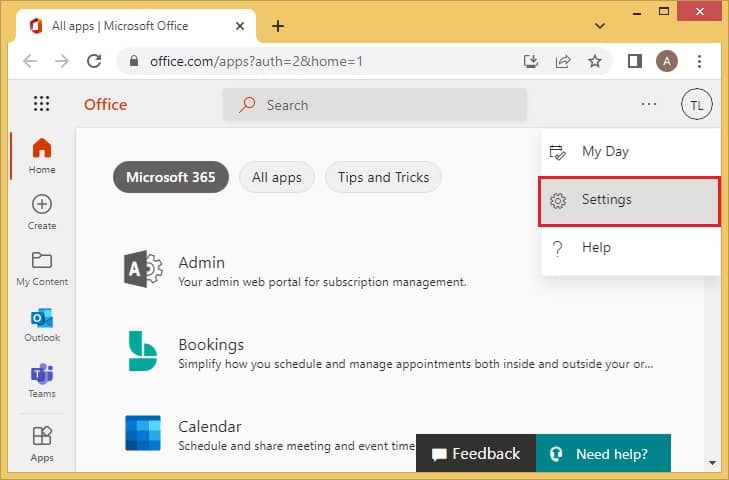Go back in browser history
This screenshot has width=729, height=480.
point(30,61)
